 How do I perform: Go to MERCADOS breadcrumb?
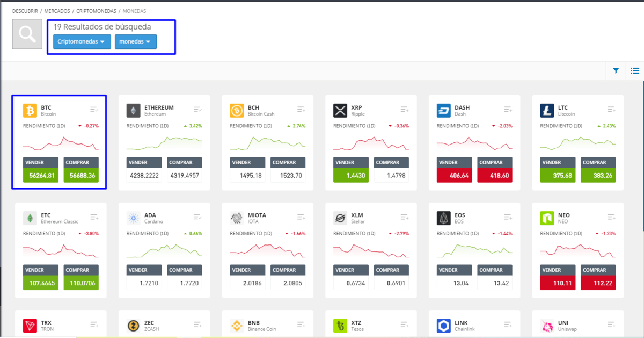(x=57, y=11)
